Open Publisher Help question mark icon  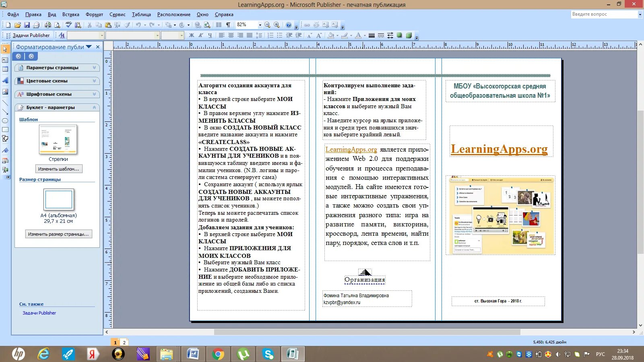(288, 25)
